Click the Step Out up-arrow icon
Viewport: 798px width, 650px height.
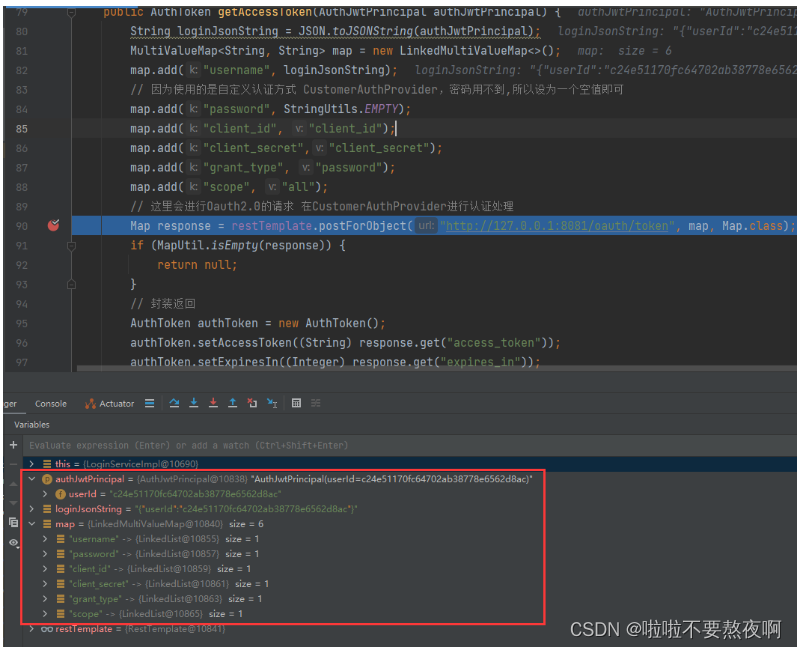[233, 403]
